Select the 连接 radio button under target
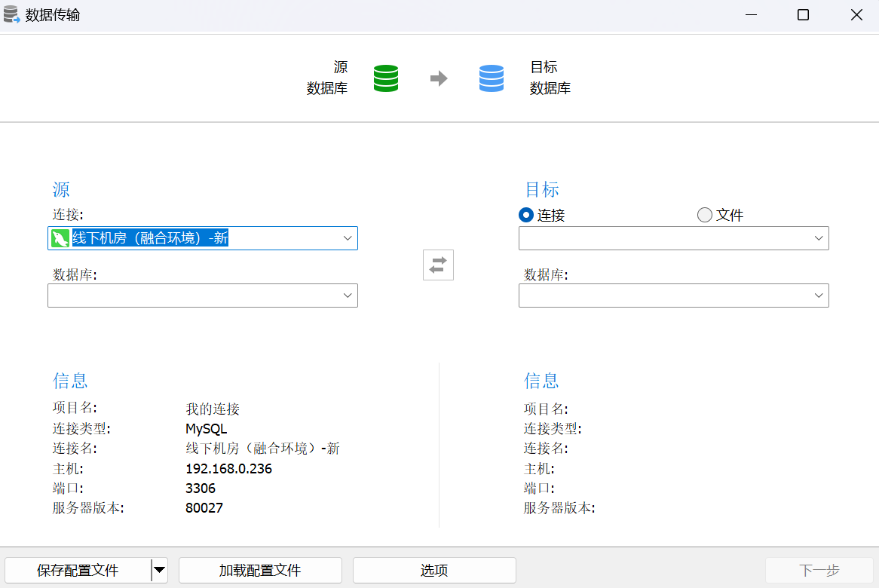The image size is (879, 588). [x=526, y=215]
